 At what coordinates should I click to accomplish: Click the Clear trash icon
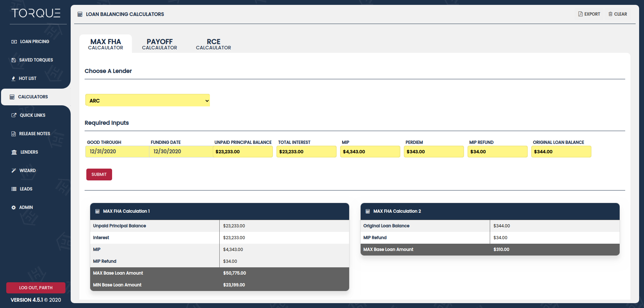610,14
